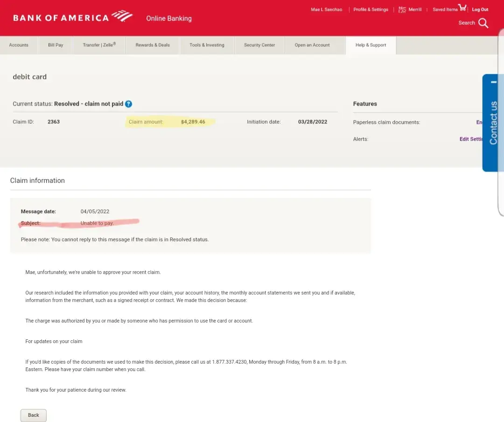The image size is (504, 422).
Task: Minimize the Contact us side panel
Action: pyautogui.click(x=494, y=82)
